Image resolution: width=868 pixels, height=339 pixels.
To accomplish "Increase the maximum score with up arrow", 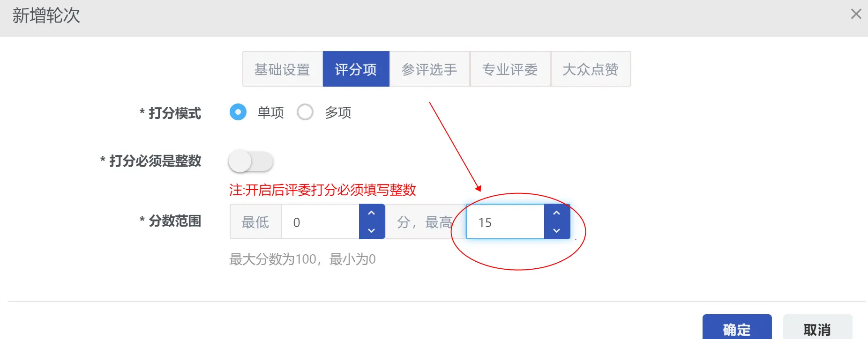I will [x=557, y=213].
